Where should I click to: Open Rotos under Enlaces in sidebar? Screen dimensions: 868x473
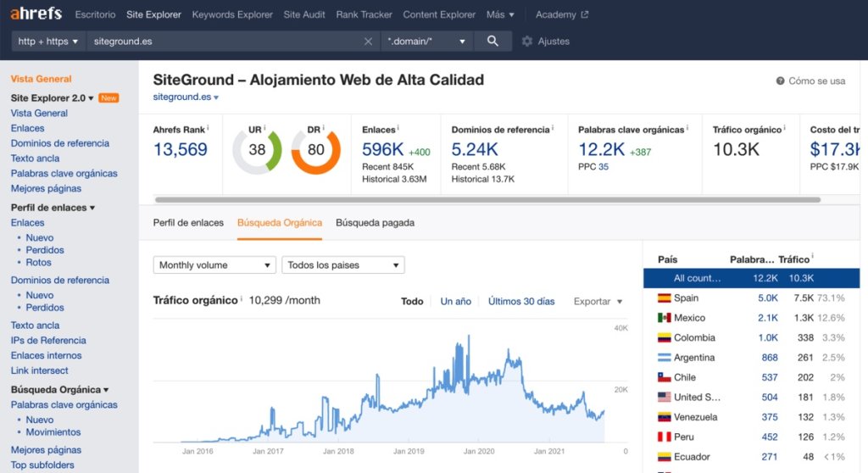click(x=38, y=263)
